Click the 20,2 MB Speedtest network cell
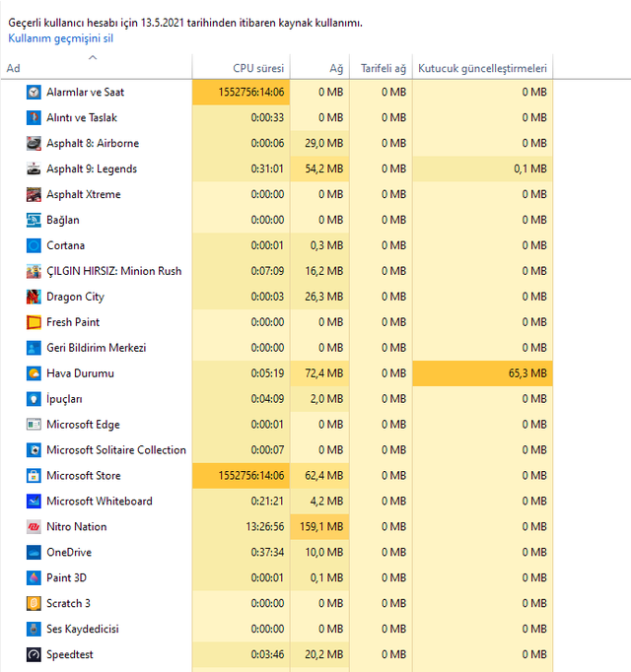 (x=320, y=654)
